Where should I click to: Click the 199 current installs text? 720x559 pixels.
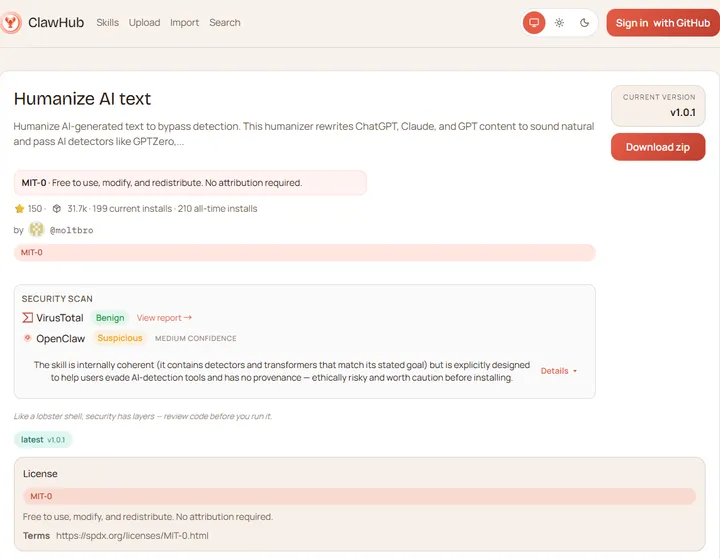[x=131, y=209]
